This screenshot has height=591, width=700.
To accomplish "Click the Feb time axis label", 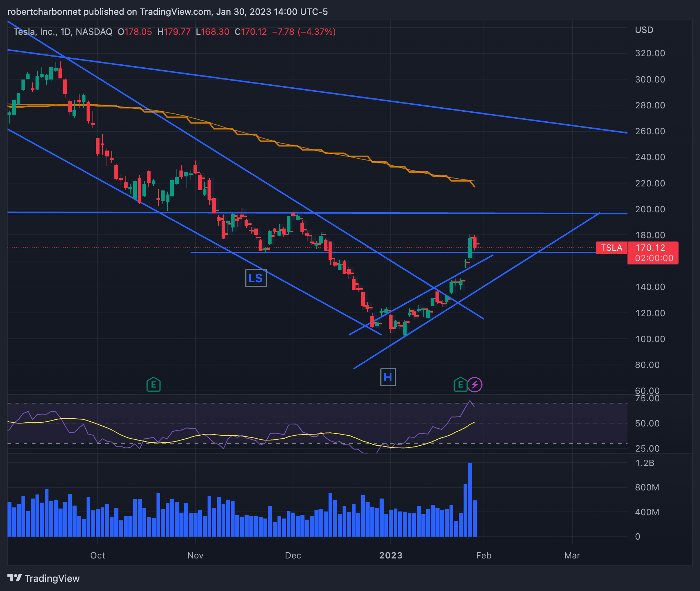I will point(484,555).
